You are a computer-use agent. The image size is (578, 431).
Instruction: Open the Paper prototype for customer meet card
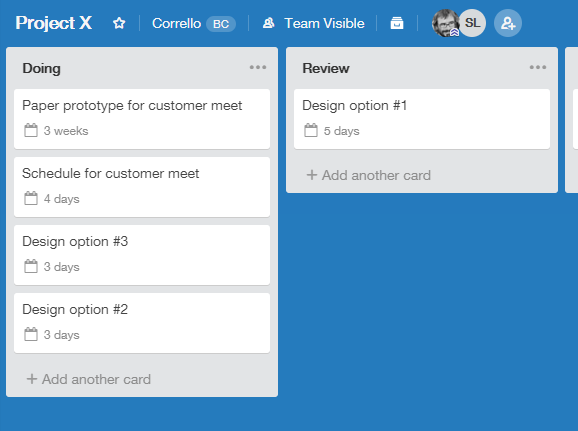[142, 119]
